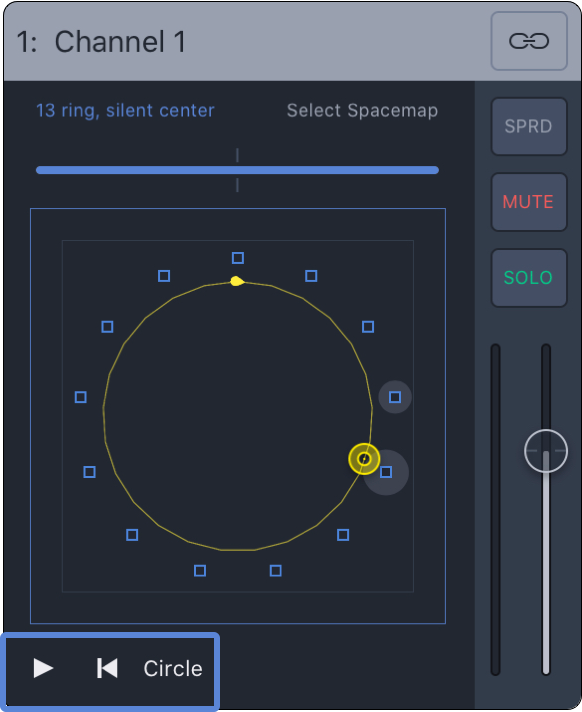Select the top center speaker node square
The image size is (582, 712).
pos(238,258)
